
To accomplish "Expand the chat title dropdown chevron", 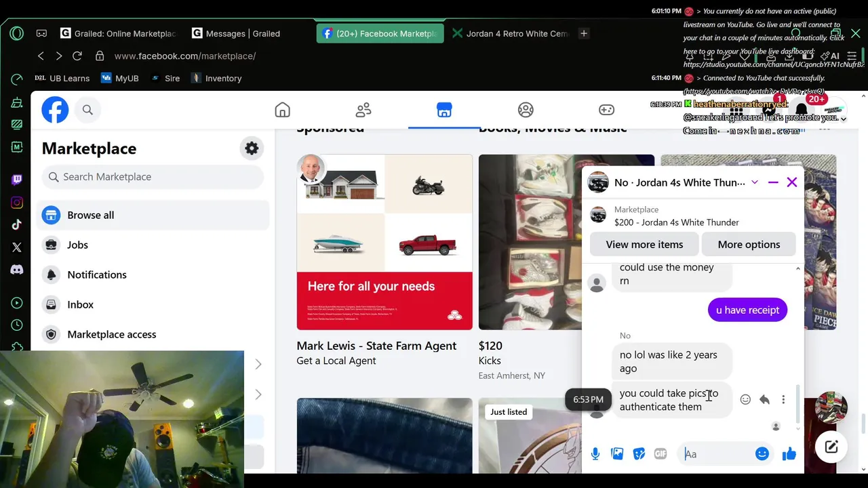I will [754, 182].
